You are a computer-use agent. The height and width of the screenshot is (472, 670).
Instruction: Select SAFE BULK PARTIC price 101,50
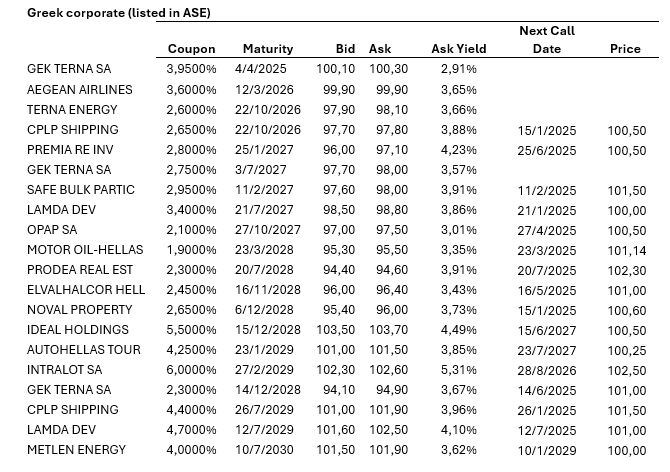click(x=625, y=189)
